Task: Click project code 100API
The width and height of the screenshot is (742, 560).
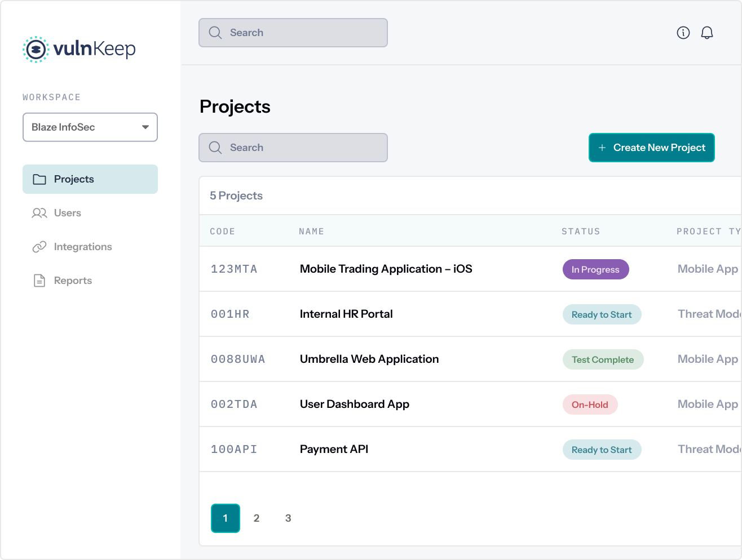Action: pyautogui.click(x=234, y=450)
